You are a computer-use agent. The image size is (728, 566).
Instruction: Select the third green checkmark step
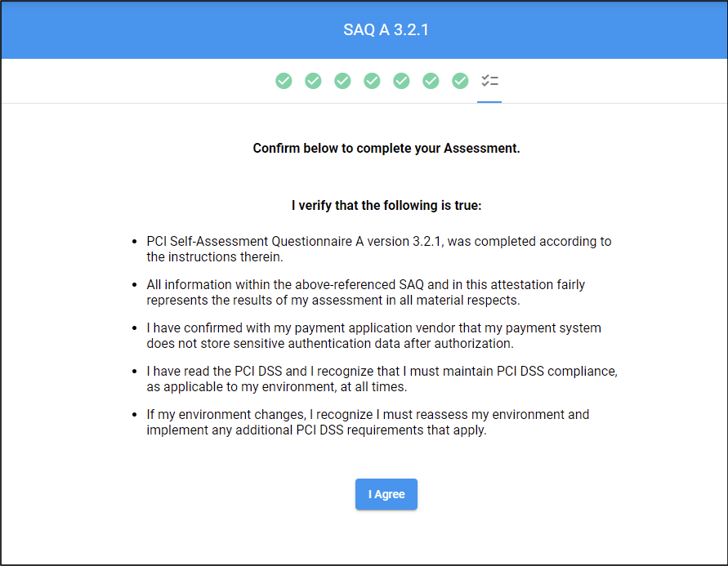click(x=342, y=81)
